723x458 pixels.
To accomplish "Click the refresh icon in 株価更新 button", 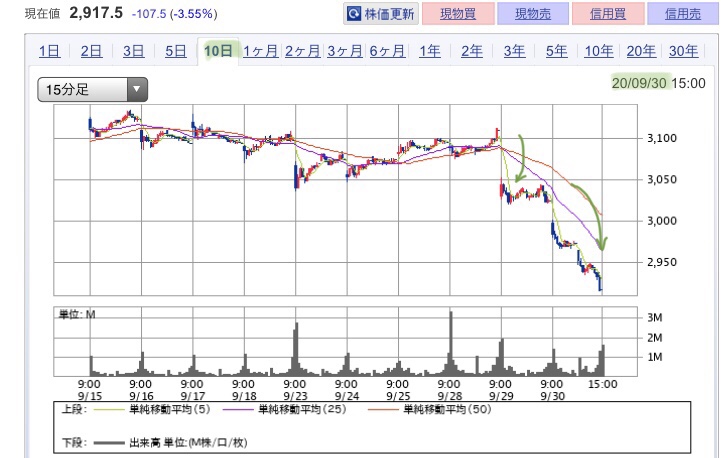I will pyautogui.click(x=354, y=14).
